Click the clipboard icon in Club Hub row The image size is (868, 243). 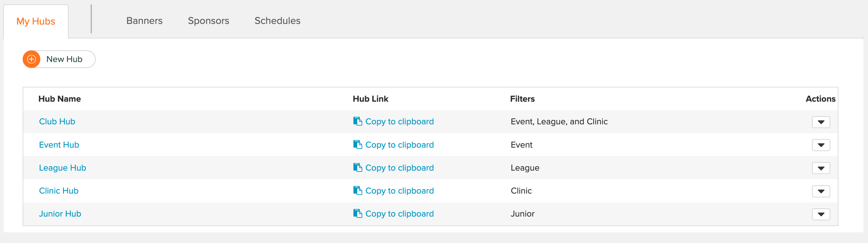357,121
